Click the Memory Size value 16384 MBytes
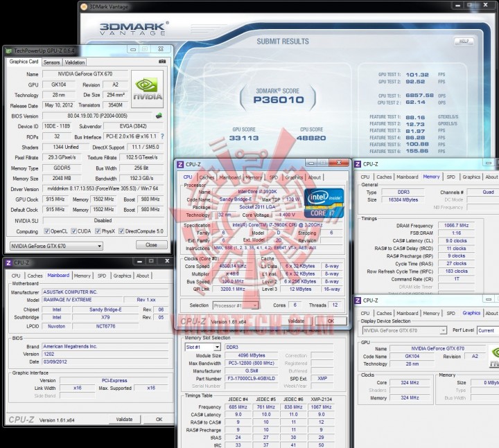 403,199
